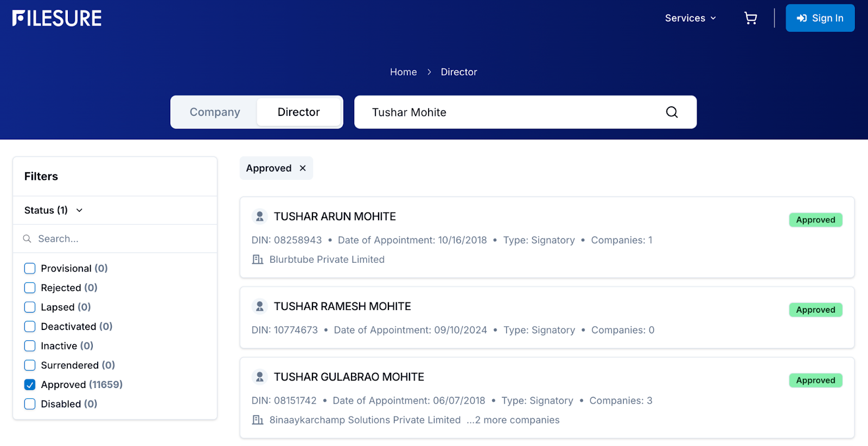Uncheck the Approved status checkbox
The image size is (868, 446).
pos(30,385)
